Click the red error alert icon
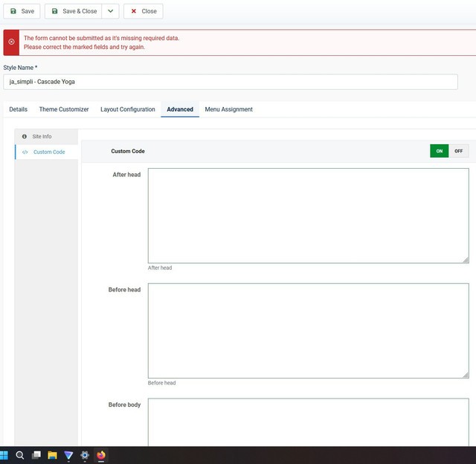The height and width of the screenshot is (464, 476). point(11,42)
